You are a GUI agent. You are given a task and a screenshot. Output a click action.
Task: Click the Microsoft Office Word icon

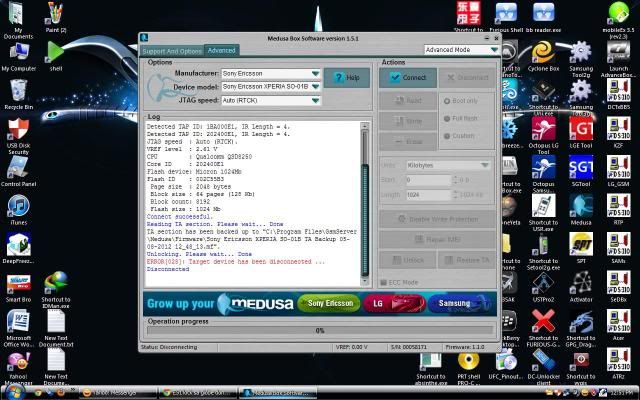coord(18,329)
